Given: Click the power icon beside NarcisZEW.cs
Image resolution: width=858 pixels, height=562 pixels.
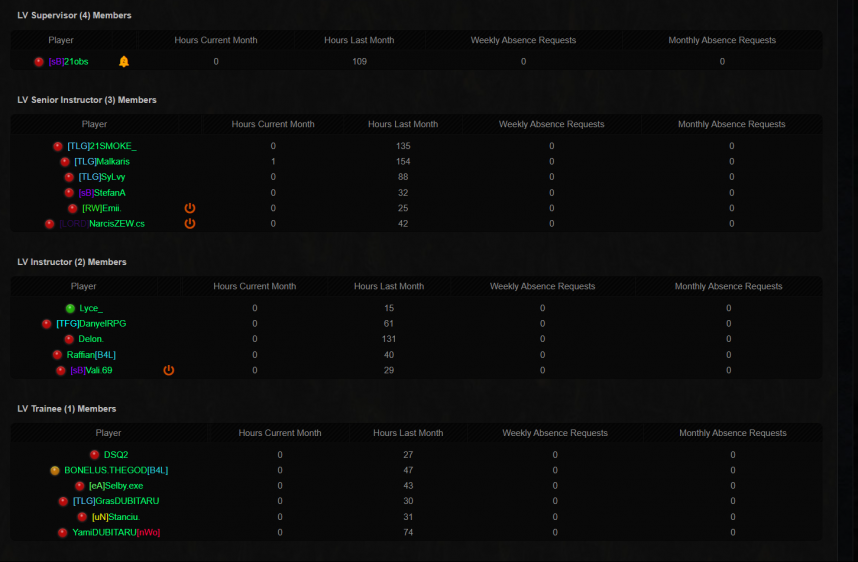Looking at the screenshot, I should click(x=190, y=224).
